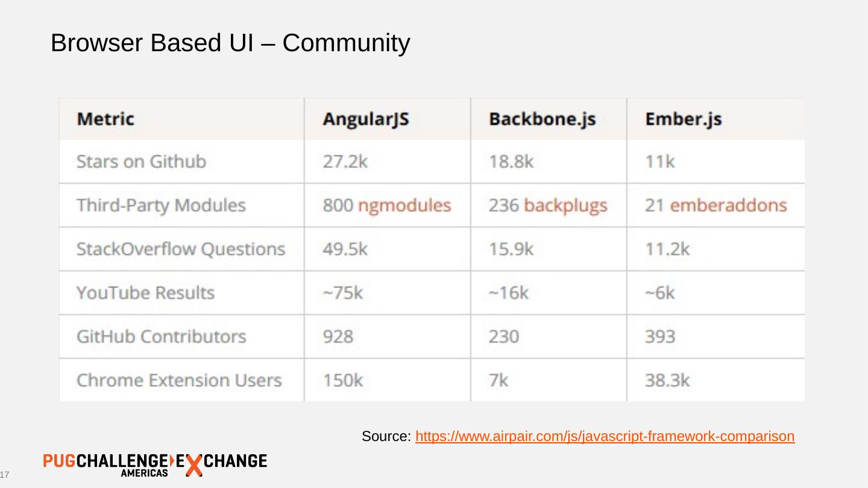Click the AngularJS column header

coord(366,119)
